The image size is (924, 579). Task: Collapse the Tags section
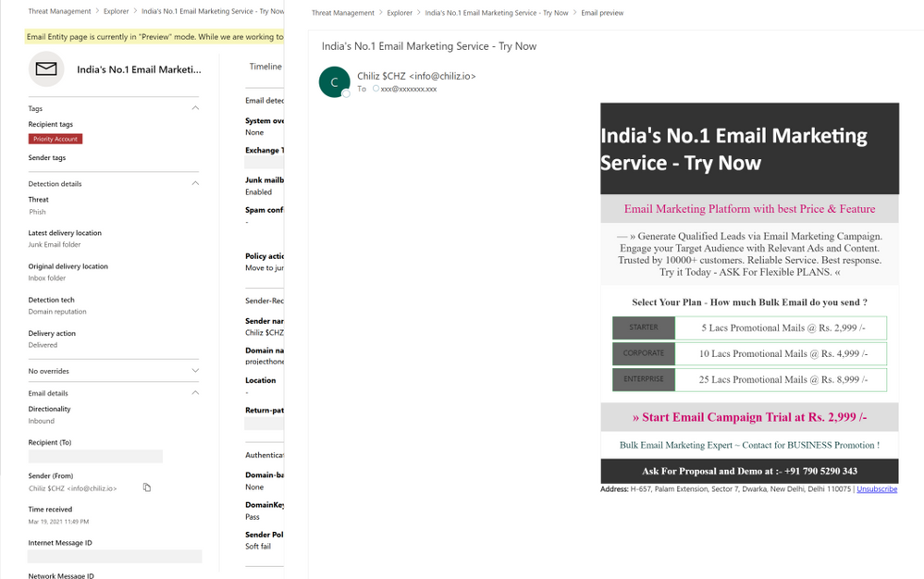[195, 108]
